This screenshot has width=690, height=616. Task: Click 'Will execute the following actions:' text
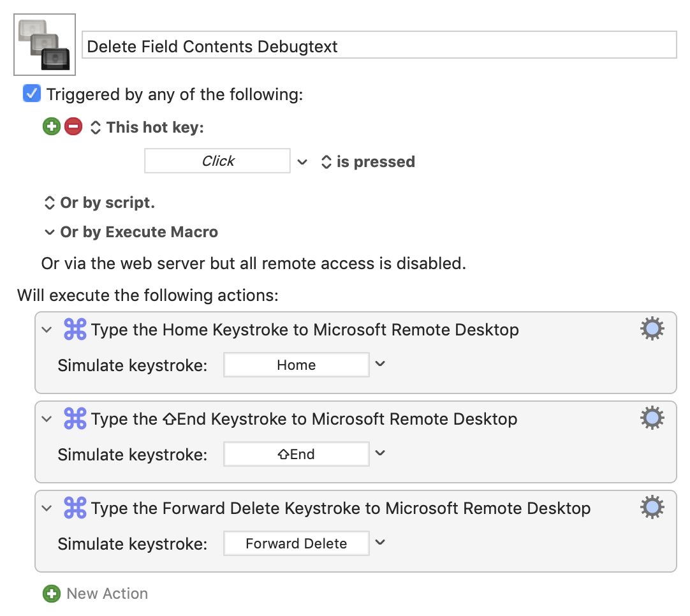pos(148,295)
